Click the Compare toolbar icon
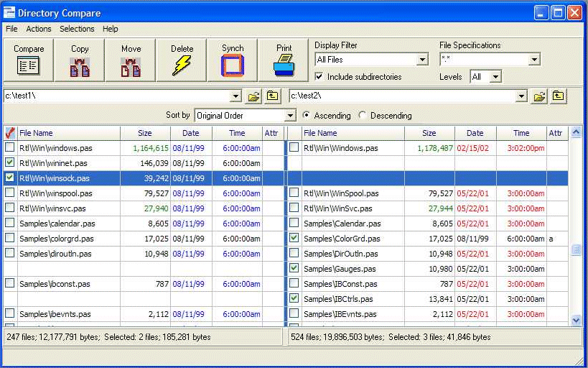Image resolution: width=588 pixels, height=368 pixels. pyautogui.click(x=29, y=66)
